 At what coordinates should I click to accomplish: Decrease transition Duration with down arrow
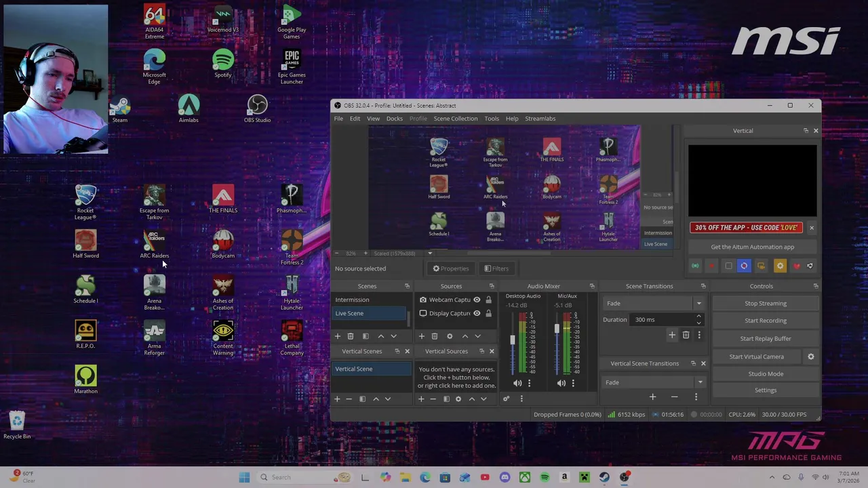pos(698,323)
